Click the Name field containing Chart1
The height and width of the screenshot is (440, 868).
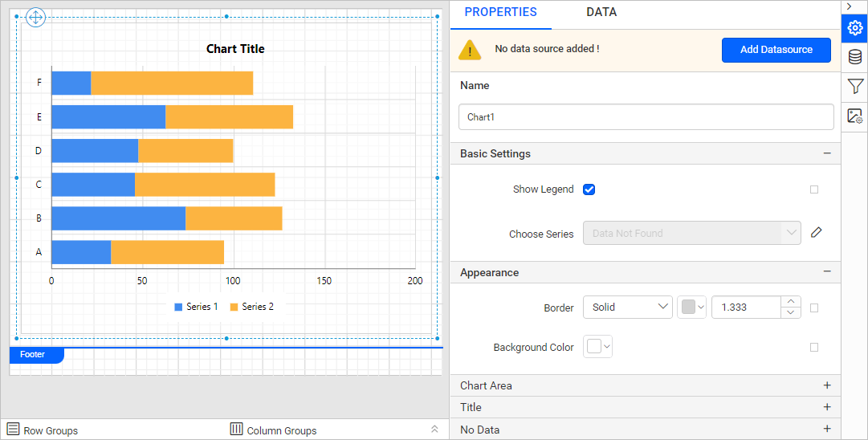point(646,117)
